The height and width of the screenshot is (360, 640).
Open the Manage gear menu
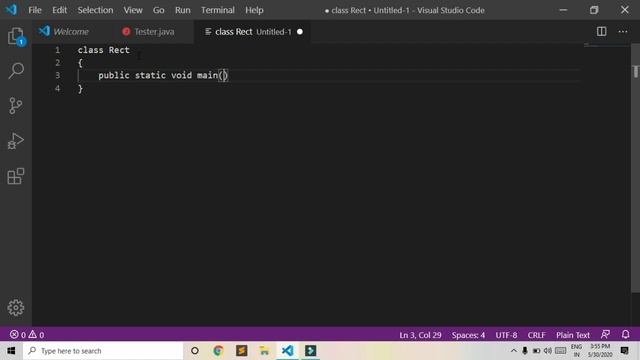coord(16,308)
